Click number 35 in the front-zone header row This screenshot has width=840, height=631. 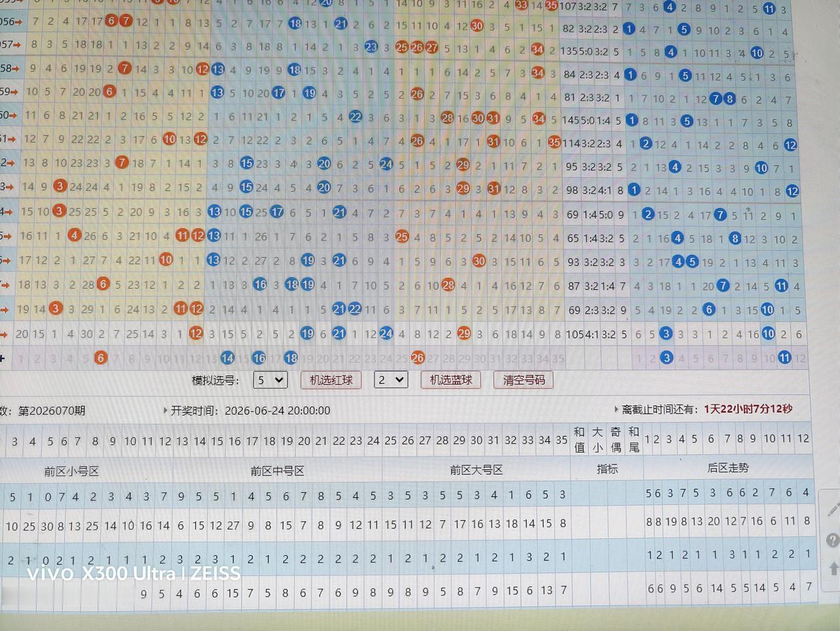[562, 441]
